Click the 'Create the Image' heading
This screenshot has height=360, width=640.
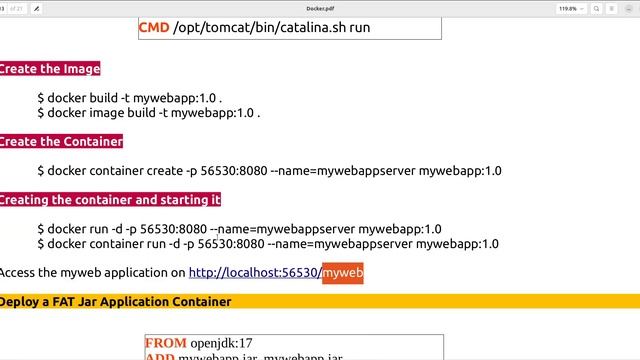point(50,69)
